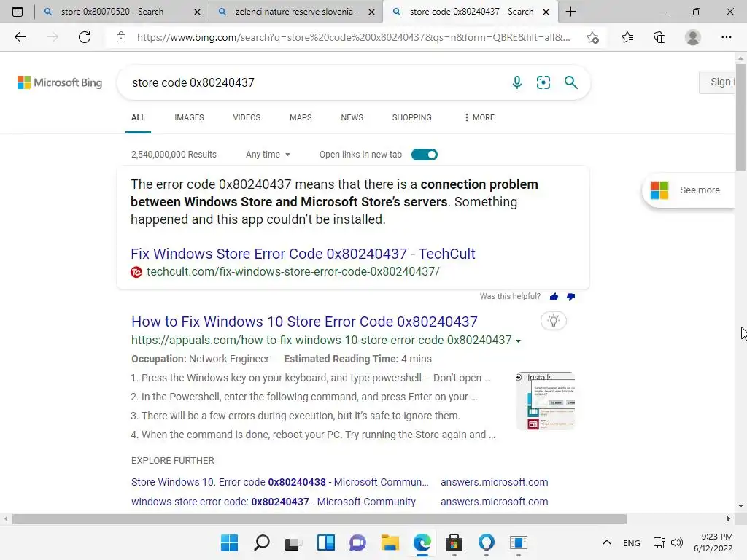Toggle Open links in new tab switch
This screenshot has height=560, width=747.
pos(425,155)
